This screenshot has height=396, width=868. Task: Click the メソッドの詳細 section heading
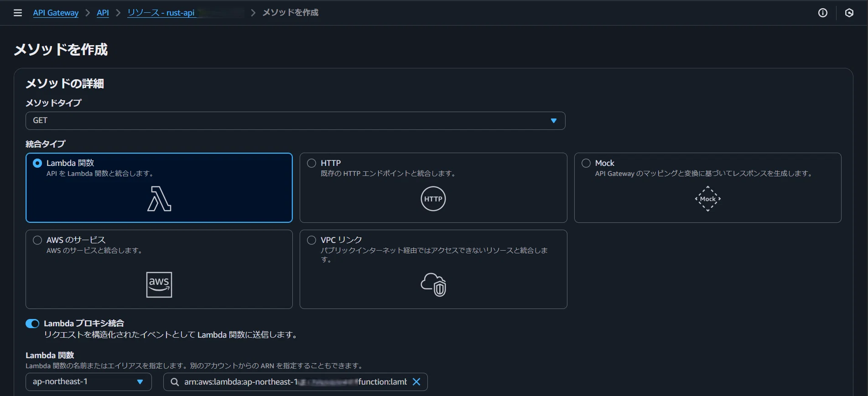tap(65, 83)
